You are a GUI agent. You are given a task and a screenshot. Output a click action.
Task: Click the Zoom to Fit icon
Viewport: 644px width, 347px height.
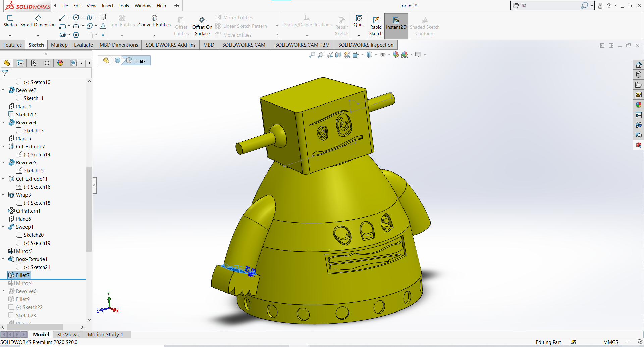tap(312, 55)
